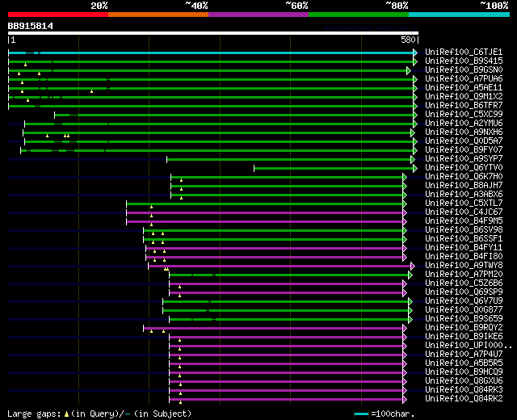Click the UniRef100_B9S659 label

(x=464, y=319)
